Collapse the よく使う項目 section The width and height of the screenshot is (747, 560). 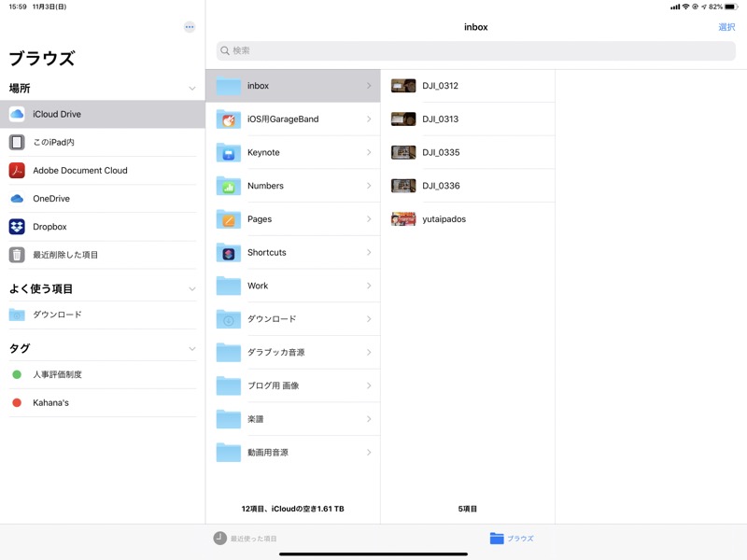(x=192, y=289)
